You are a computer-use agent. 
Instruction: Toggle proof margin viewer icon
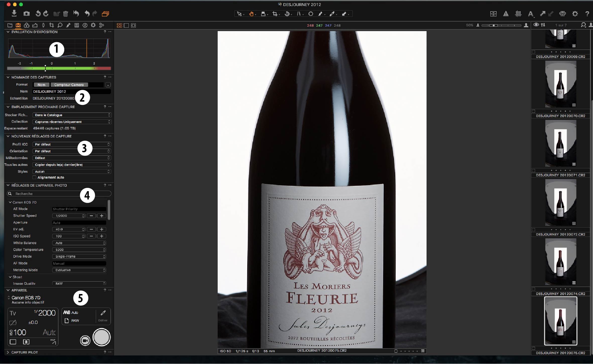[x=133, y=25]
